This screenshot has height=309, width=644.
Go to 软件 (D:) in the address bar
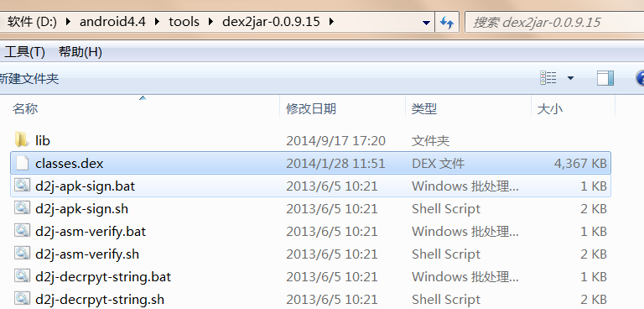pos(32,21)
